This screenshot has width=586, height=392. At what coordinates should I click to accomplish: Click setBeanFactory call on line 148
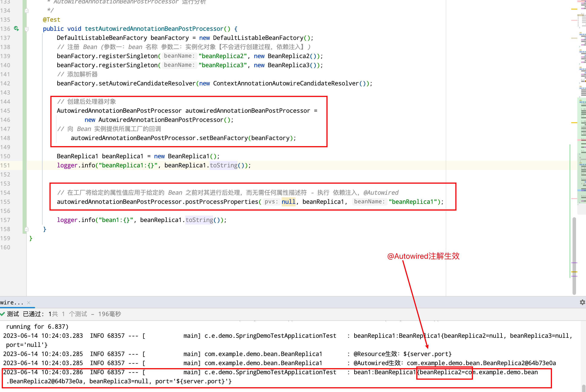tap(224, 138)
